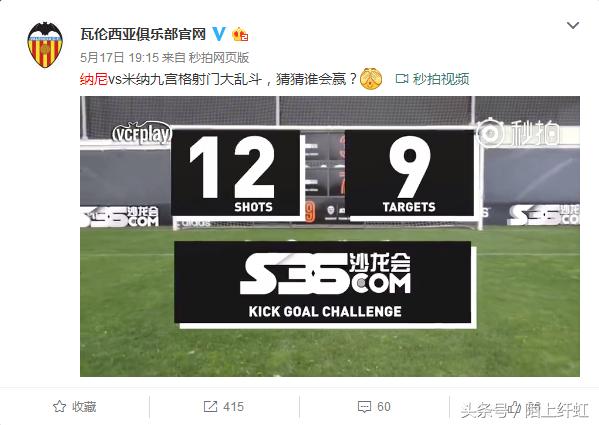Viewport: 599px width, 425px height.
Task: Click the video camera icon before 秒拍视频
Action: coord(401,79)
